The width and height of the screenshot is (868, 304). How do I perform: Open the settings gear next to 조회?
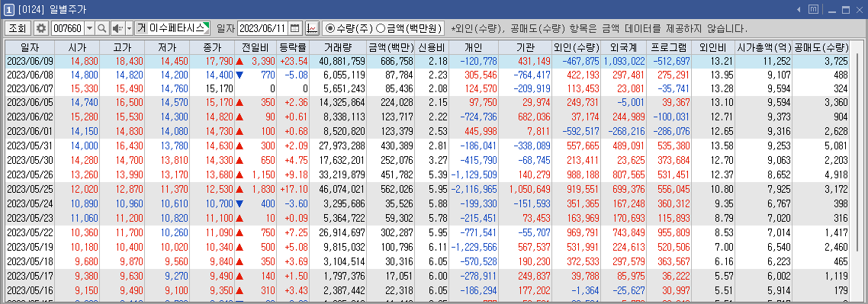(x=41, y=27)
